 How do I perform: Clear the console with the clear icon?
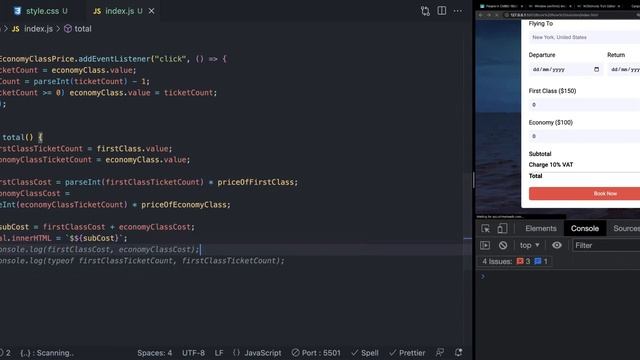coord(503,245)
